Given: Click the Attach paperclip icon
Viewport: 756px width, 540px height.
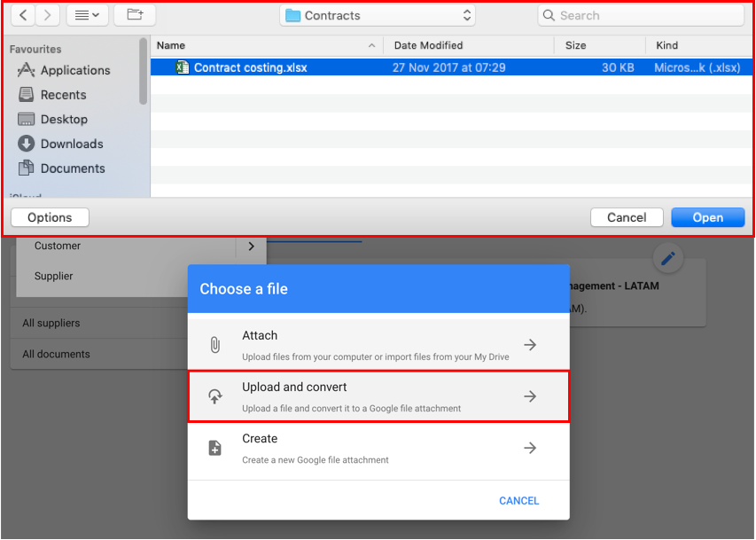Looking at the screenshot, I should (x=214, y=344).
